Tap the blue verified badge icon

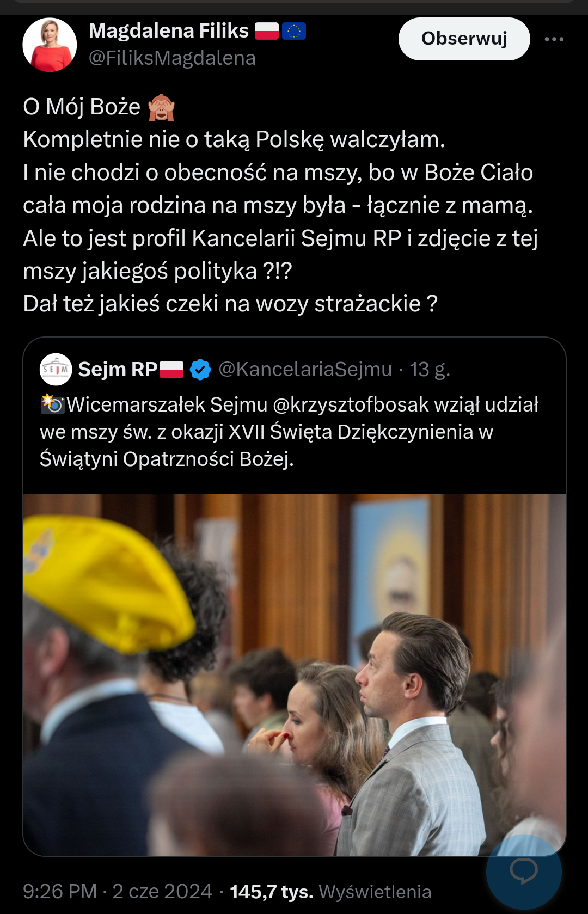200,370
